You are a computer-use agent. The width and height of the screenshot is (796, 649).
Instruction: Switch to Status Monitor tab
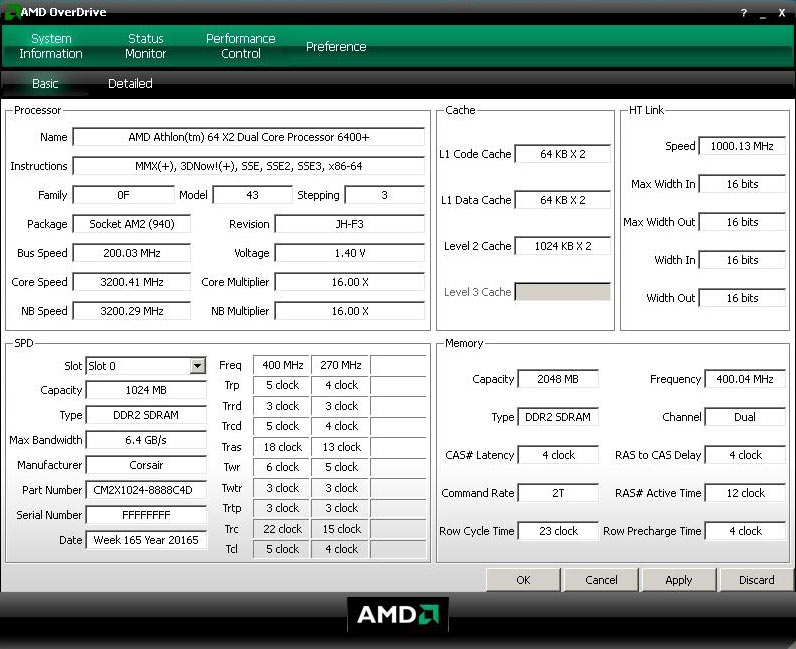[146, 46]
